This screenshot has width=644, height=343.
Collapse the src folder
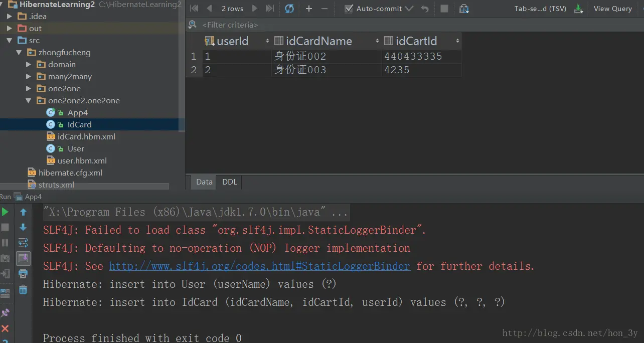pos(10,41)
